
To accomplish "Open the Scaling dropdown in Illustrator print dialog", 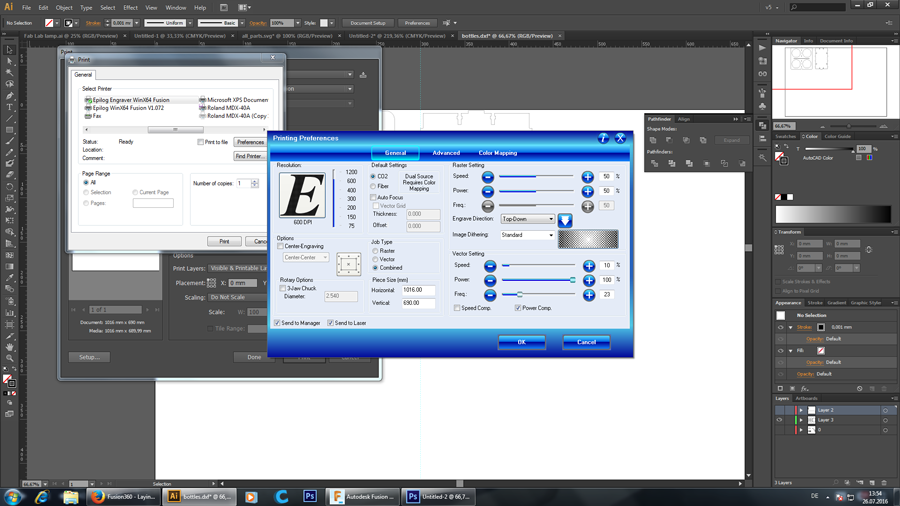I will pyautogui.click(x=237, y=297).
